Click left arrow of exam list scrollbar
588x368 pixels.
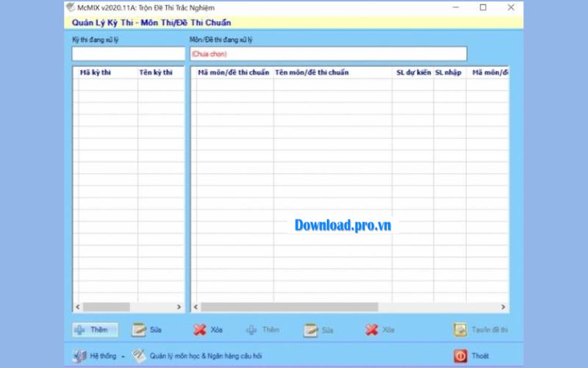point(78,307)
